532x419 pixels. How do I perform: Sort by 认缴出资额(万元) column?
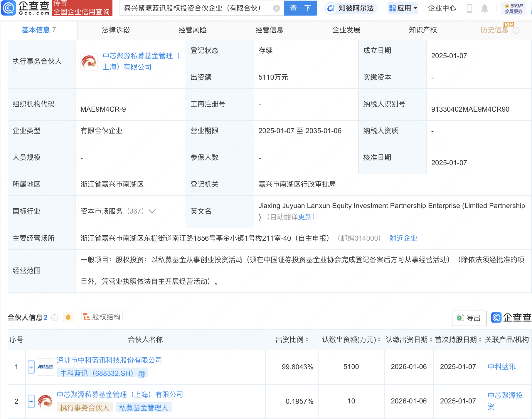379,340
